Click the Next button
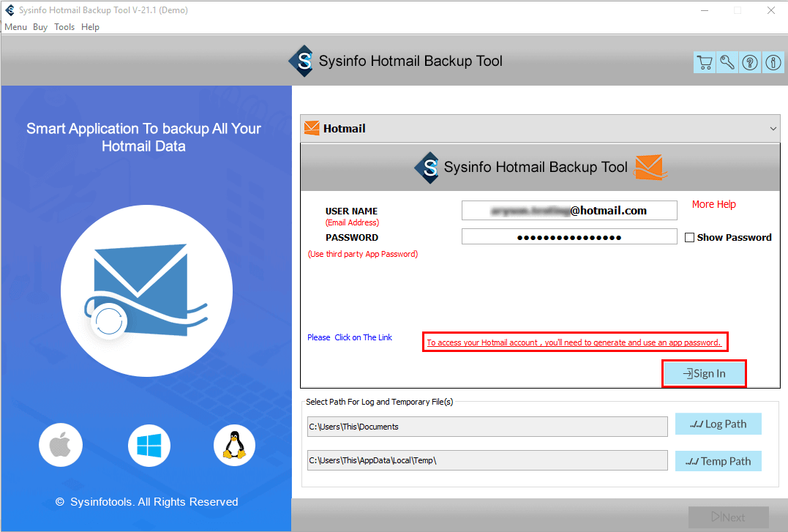788x532 pixels. pyautogui.click(x=729, y=517)
